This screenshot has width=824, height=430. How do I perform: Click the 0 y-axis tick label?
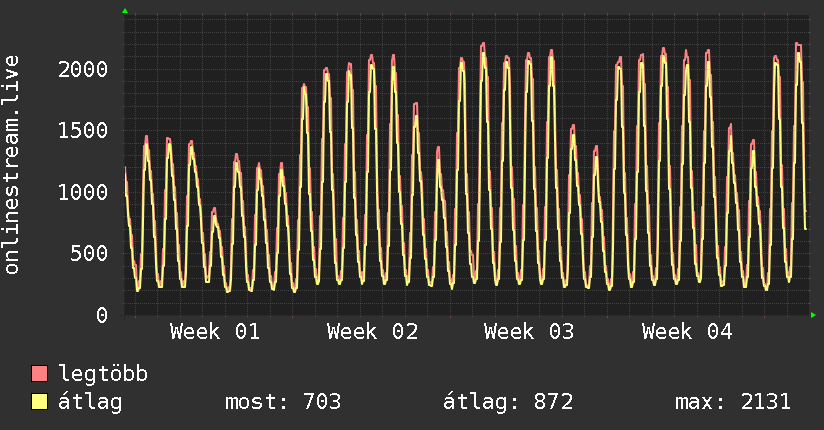103,315
